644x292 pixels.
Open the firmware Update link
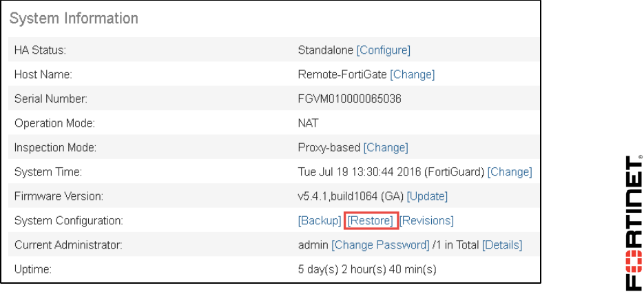427,196
